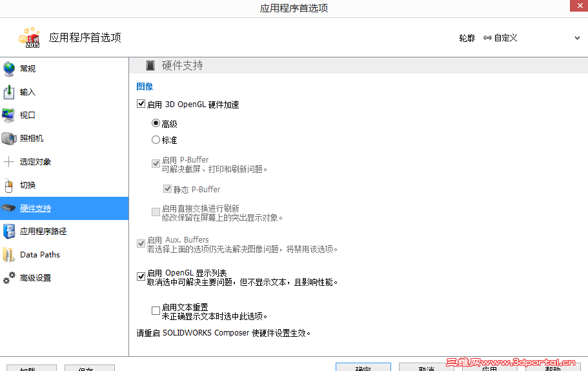This screenshot has height=371, width=588.
Task: Click 未正确显示文本时选中此选项 description text
Action: [x=214, y=316]
